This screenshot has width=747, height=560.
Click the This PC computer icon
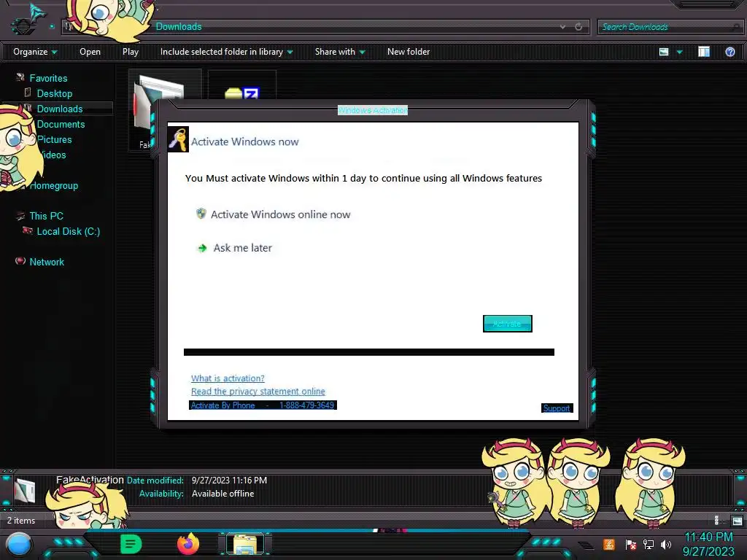[20, 216]
